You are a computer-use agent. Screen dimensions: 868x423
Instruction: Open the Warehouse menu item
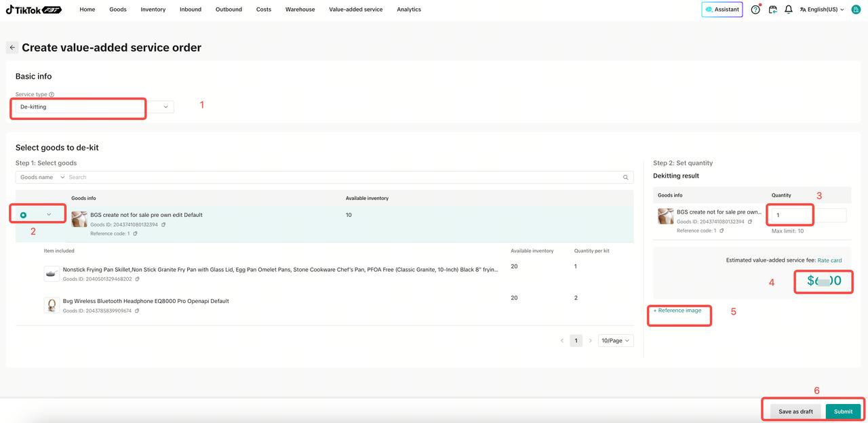(x=300, y=9)
